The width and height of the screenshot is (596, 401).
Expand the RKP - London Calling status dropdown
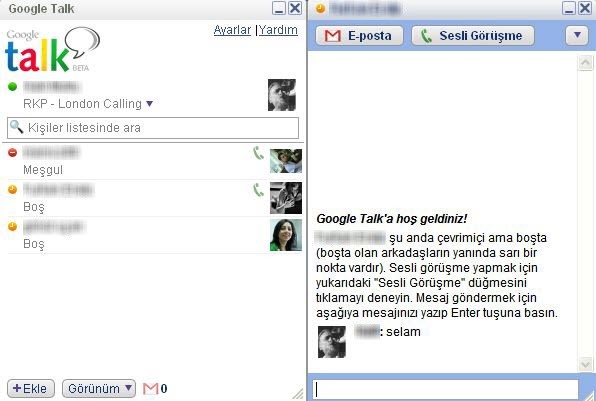[x=150, y=103]
